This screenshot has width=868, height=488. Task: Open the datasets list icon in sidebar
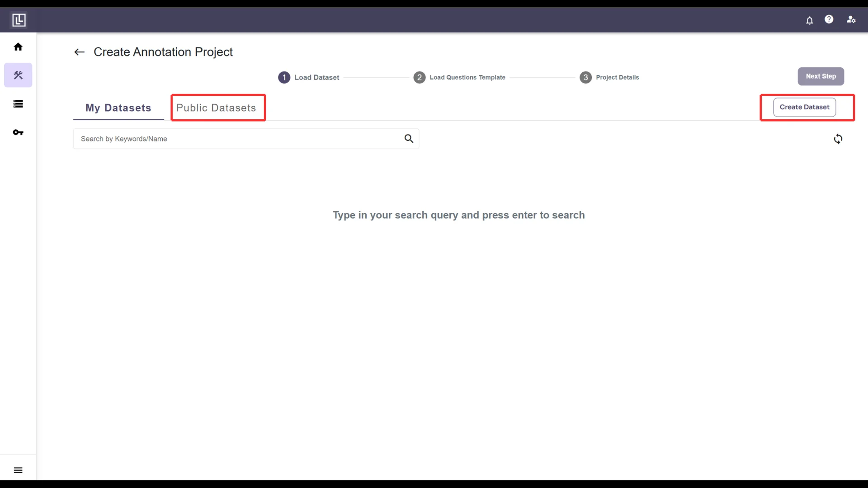click(18, 104)
